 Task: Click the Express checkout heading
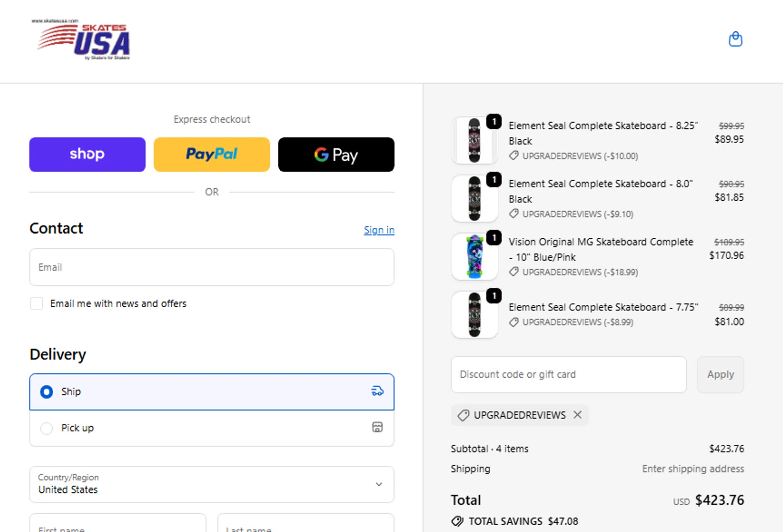pos(212,119)
